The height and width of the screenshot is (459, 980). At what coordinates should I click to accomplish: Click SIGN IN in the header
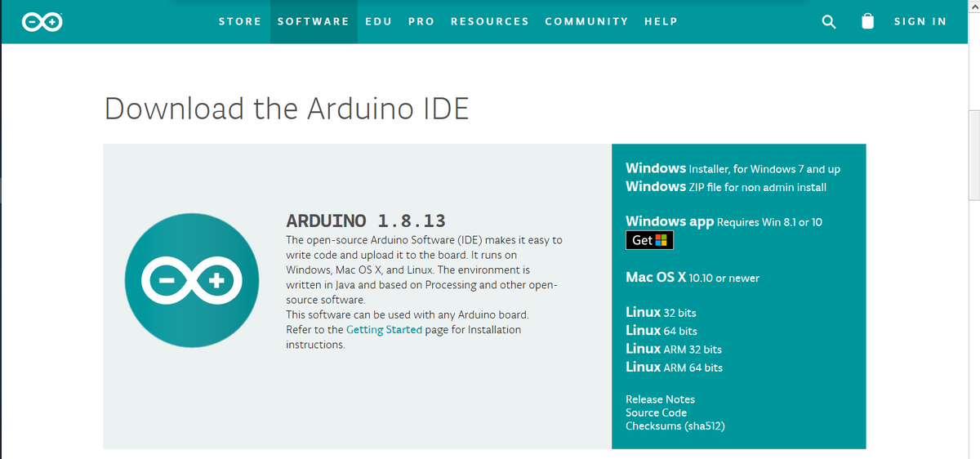click(920, 22)
